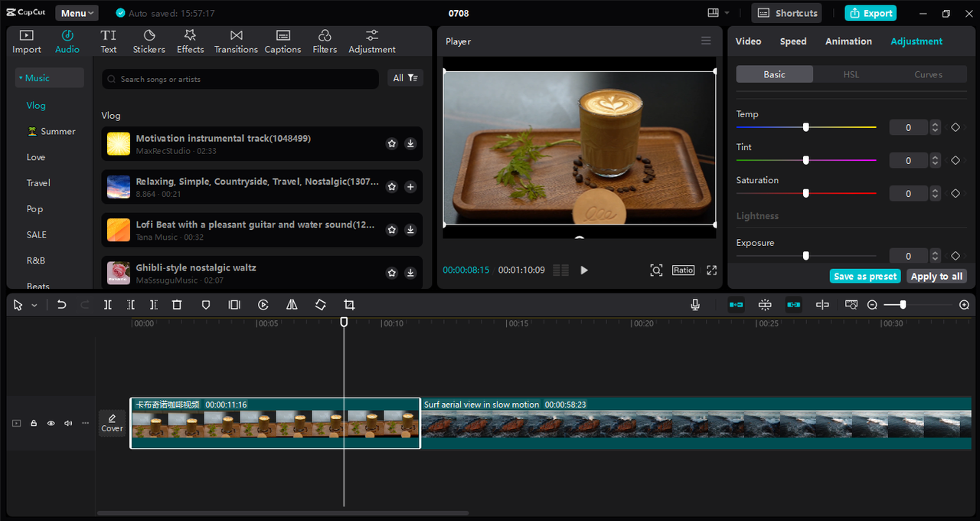Click the Split clip tool
This screenshot has height=521, width=980.
click(108, 305)
